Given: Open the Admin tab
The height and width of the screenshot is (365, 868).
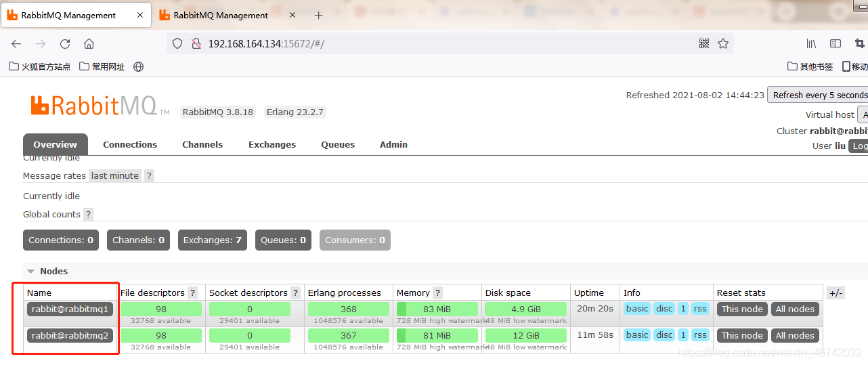Looking at the screenshot, I should [x=393, y=144].
